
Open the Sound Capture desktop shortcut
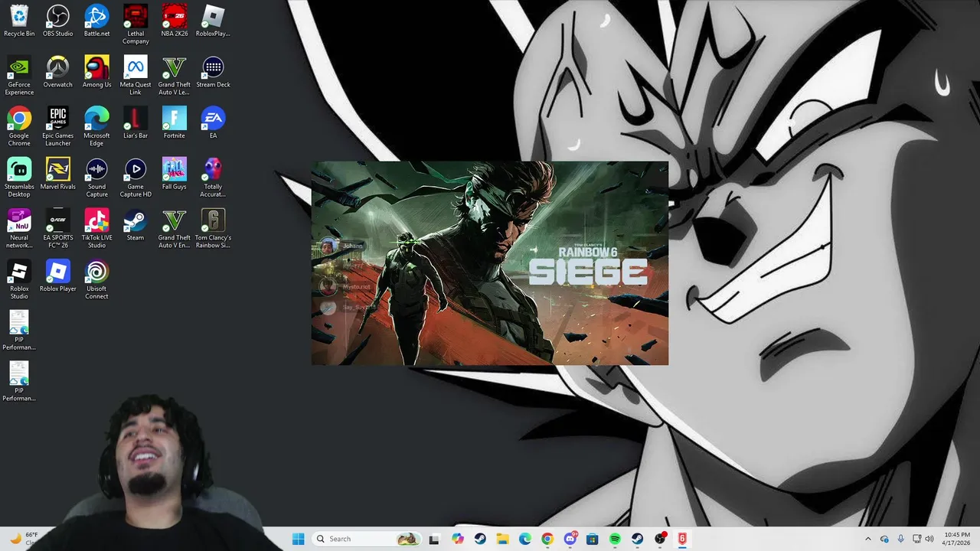pos(96,178)
